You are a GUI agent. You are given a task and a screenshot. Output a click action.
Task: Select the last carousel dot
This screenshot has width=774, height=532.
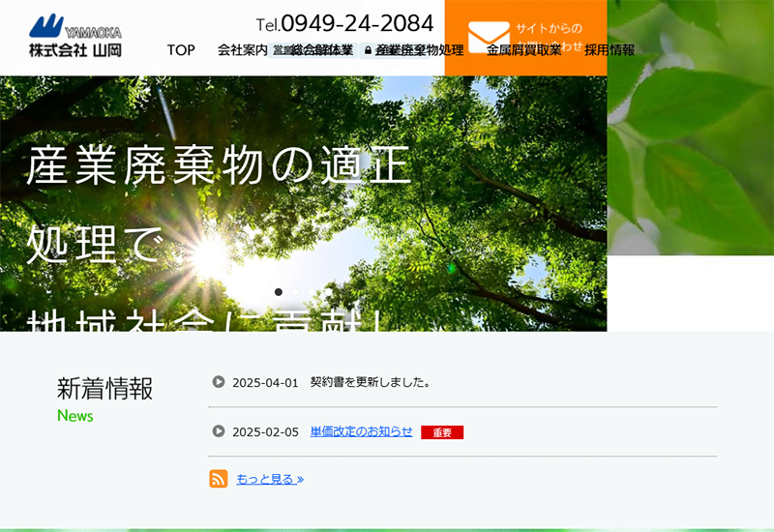[328, 292]
